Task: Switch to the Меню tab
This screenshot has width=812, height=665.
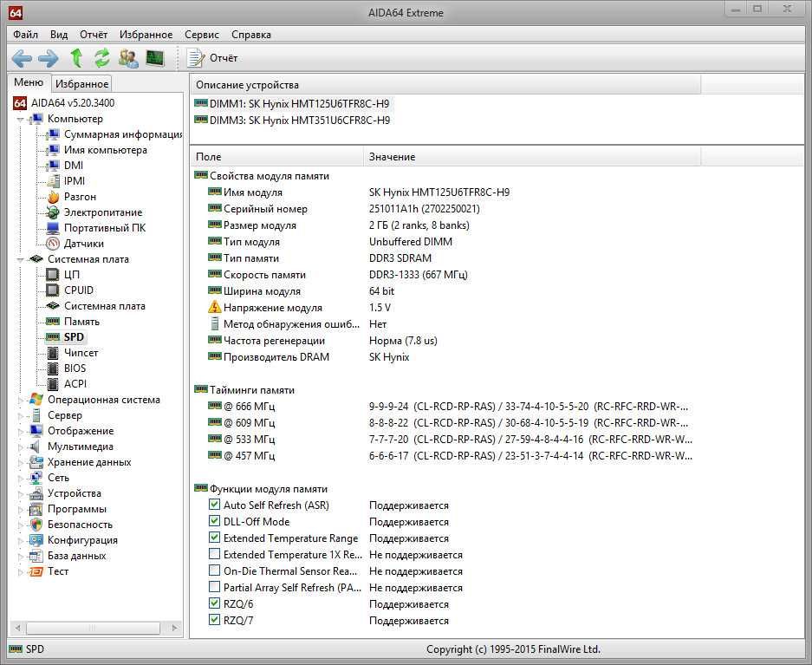Action: click(x=29, y=82)
